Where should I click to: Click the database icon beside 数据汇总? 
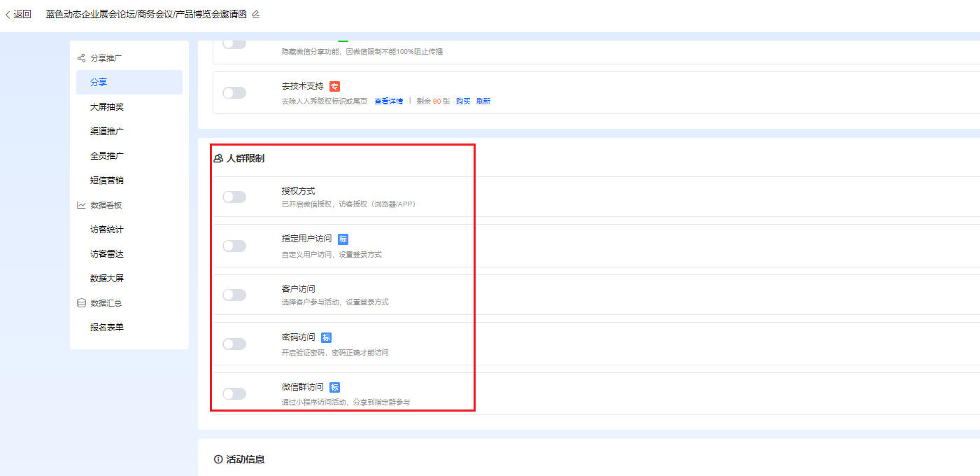[81, 303]
